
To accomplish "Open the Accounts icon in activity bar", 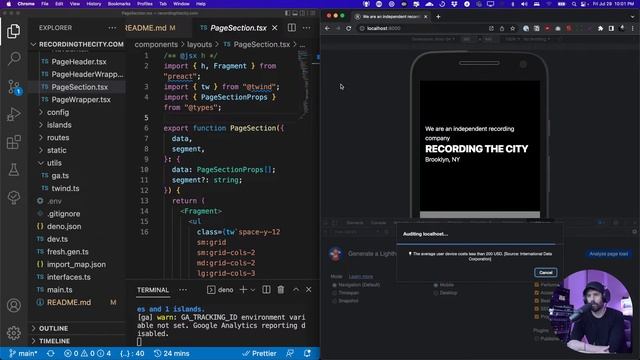I will tap(13, 305).
